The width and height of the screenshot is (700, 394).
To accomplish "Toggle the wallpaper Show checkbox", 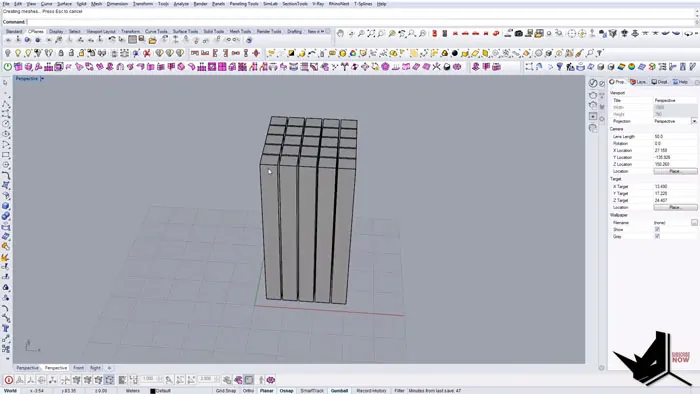I will (657, 229).
